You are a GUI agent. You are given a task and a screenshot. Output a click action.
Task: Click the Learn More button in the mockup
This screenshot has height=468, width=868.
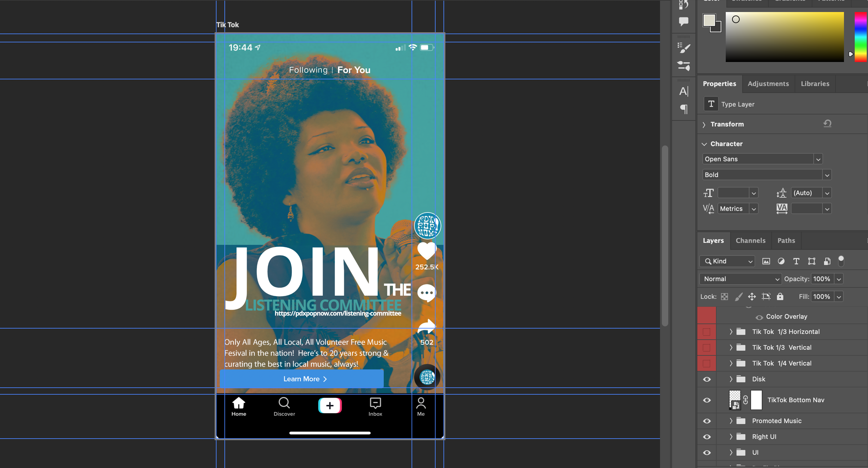click(x=302, y=379)
